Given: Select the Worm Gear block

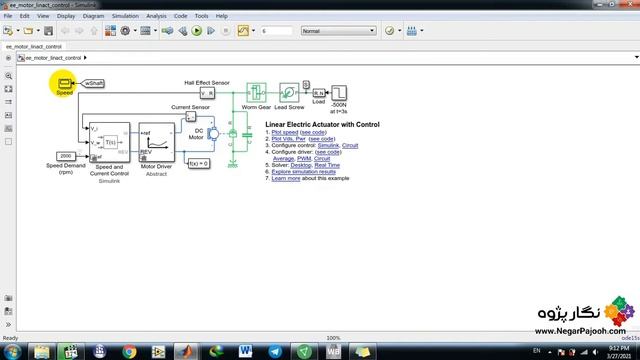Looking at the screenshot, I should click(x=256, y=93).
